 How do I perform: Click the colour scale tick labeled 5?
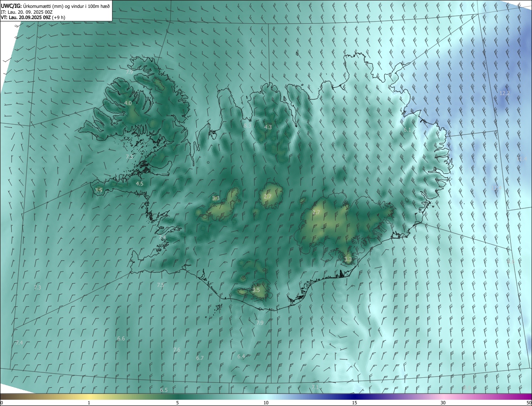point(177,403)
